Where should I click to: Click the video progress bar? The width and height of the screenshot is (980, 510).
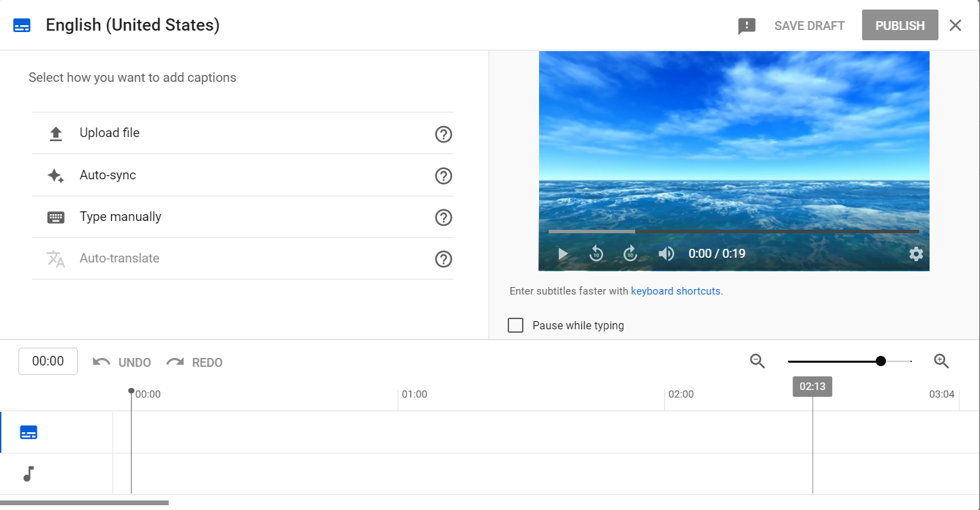[734, 232]
